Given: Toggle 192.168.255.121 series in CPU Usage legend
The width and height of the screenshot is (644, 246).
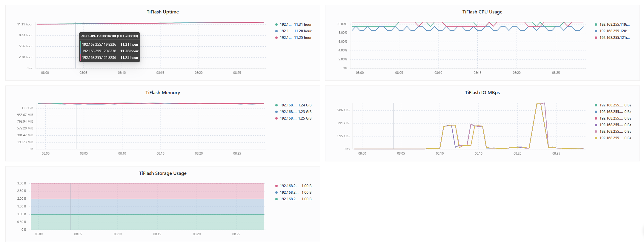Looking at the screenshot, I should pyautogui.click(x=612, y=38).
